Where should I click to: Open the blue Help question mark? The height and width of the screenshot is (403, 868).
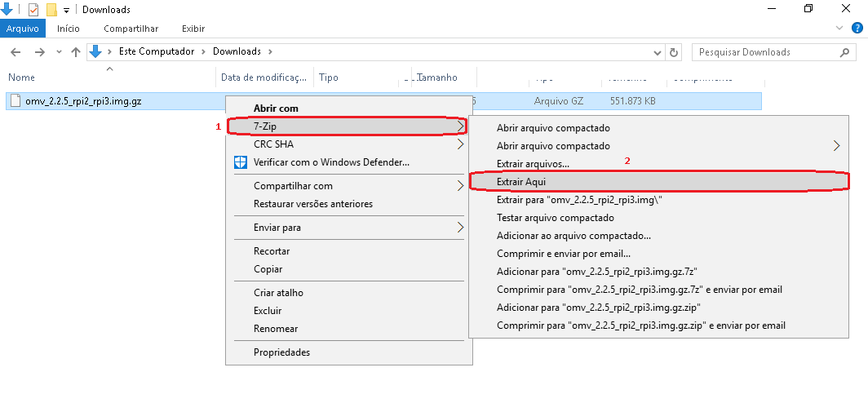pyautogui.click(x=858, y=28)
